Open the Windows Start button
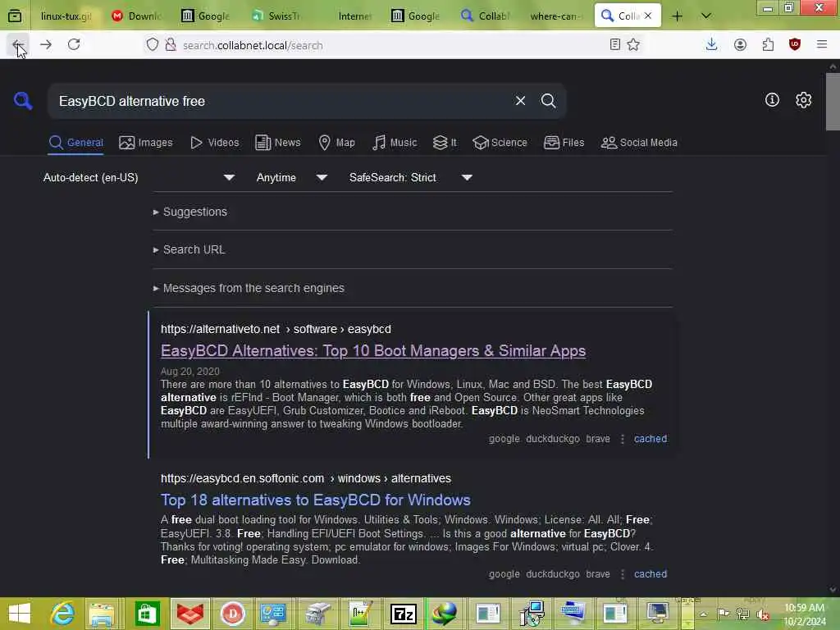The width and height of the screenshot is (840, 630). (20, 614)
